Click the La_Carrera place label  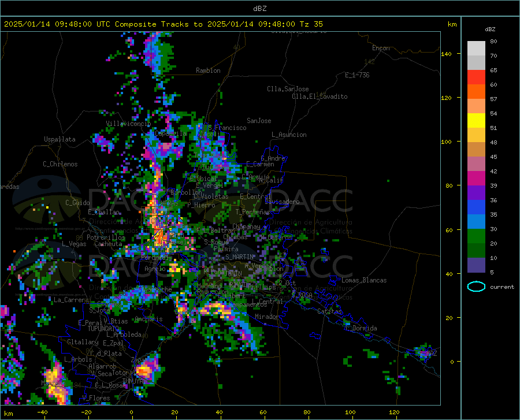(x=71, y=300)
